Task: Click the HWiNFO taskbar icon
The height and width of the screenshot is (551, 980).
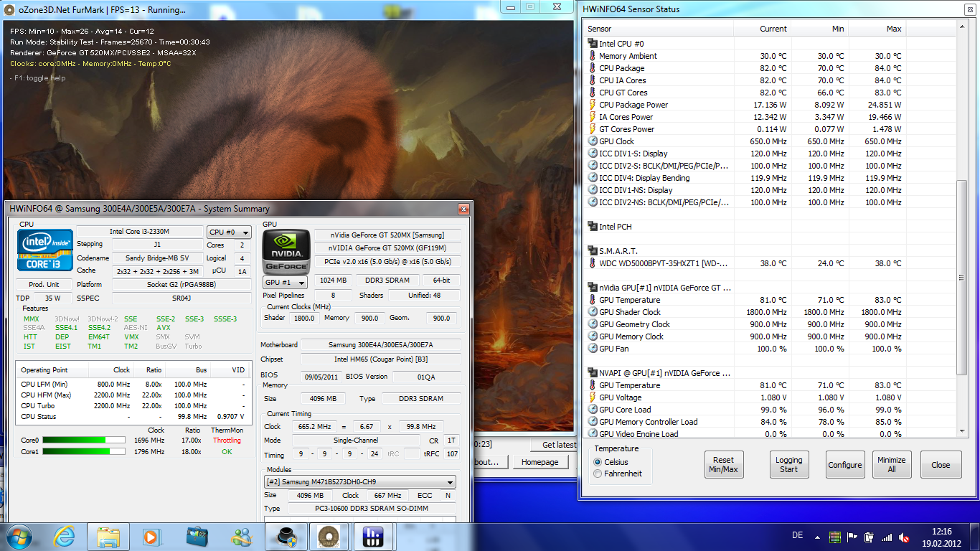Action: 374,537
